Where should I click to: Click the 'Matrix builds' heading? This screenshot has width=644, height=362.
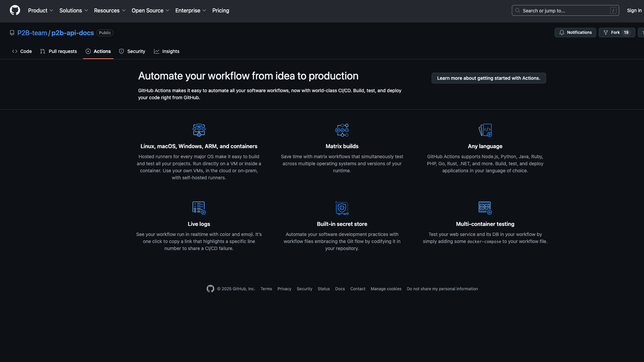click(342, 146)
